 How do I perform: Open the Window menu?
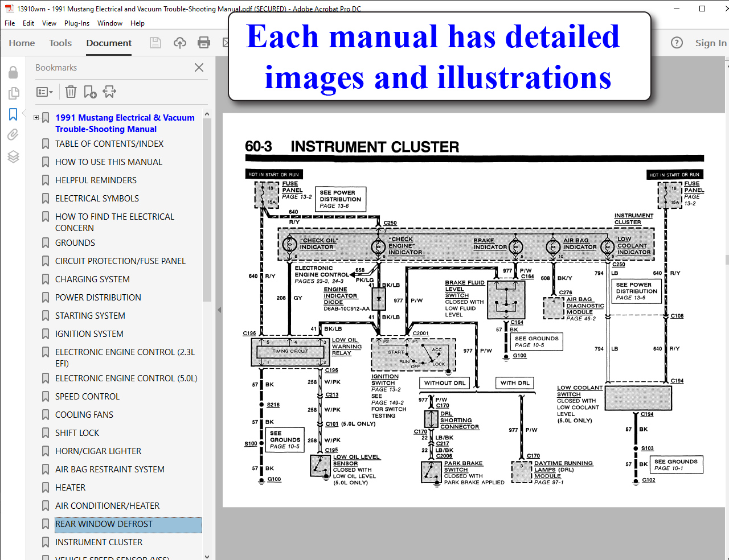pos(110,23)
